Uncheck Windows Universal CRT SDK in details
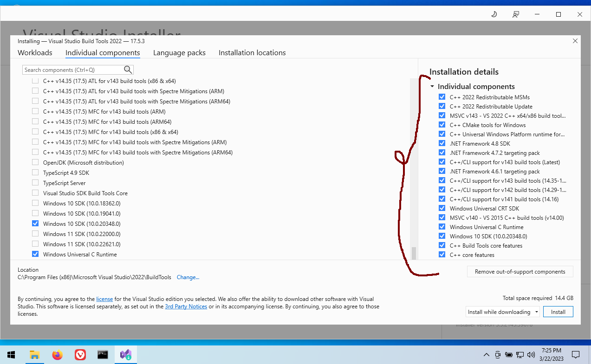The width and height of the screenshot is (591, 364). coord(442,209)
